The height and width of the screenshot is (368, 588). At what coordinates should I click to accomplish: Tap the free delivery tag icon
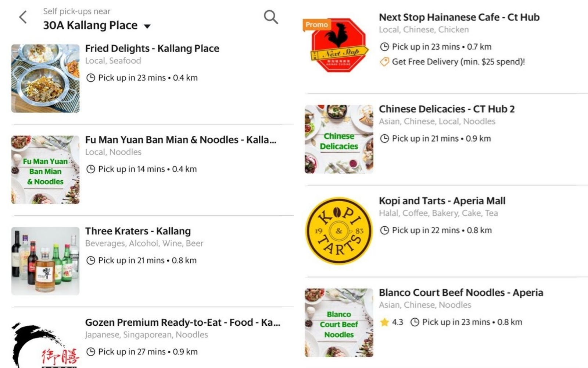pyautogui.click(x=384, y=62)
